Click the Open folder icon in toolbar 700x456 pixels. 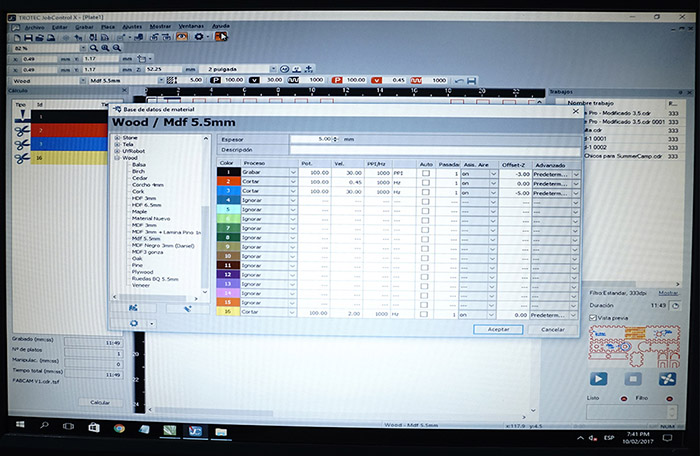(39, 38)
